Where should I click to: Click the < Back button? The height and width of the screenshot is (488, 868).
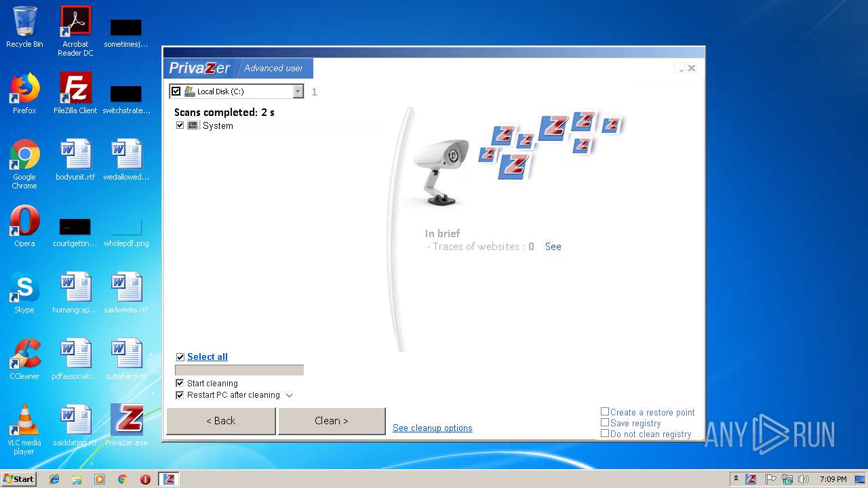click(221, 421)
